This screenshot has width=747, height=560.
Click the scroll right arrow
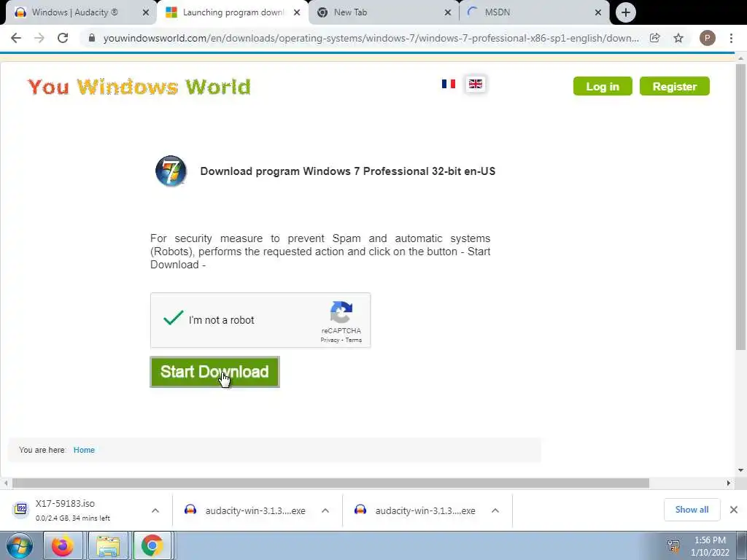(729, 483)
